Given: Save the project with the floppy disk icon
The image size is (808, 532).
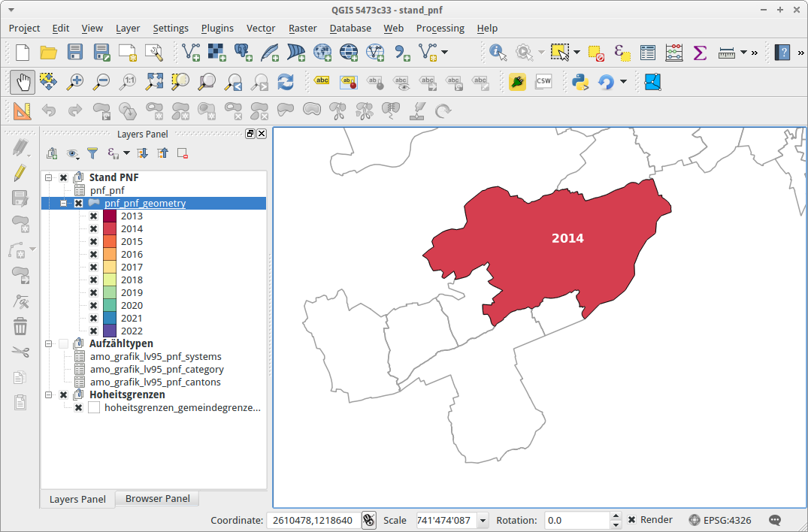Looking at the screenshot, I should (x=74, y=53).
